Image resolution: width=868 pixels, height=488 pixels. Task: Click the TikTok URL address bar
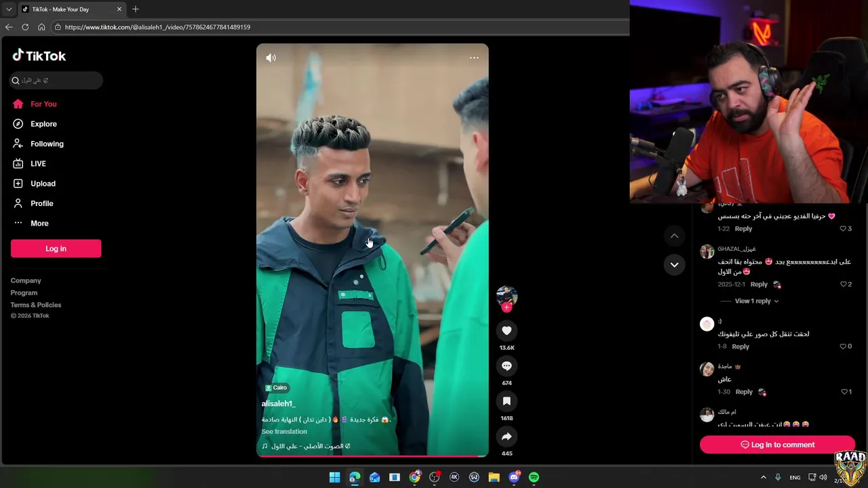click(x=339, y=27)
